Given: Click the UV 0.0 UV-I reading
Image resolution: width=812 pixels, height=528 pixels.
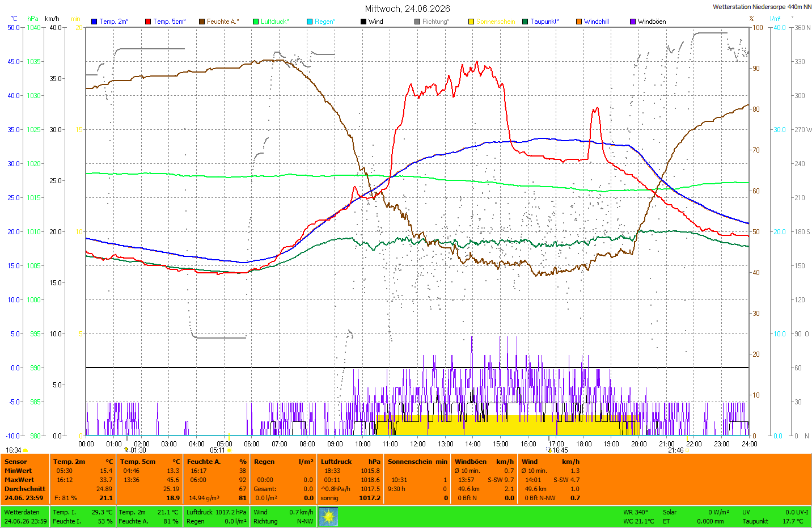Looking at the screenshot, I should tap(776, 512).
